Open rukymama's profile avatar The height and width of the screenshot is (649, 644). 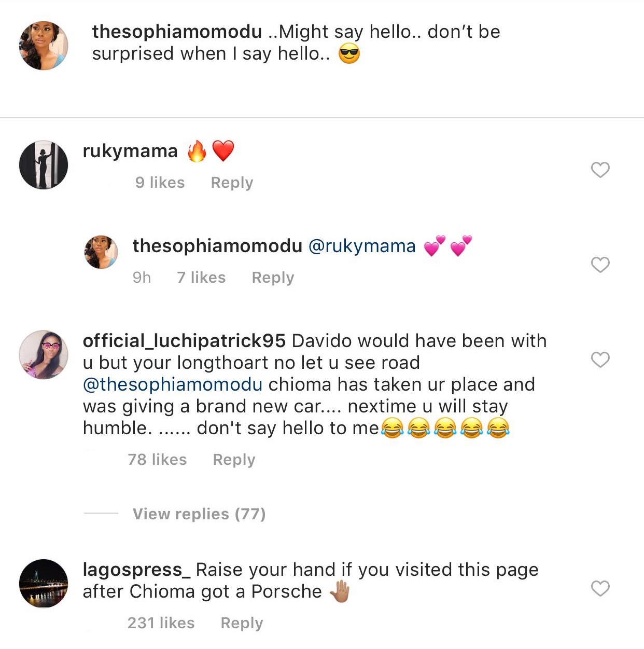tap(44, 164)
